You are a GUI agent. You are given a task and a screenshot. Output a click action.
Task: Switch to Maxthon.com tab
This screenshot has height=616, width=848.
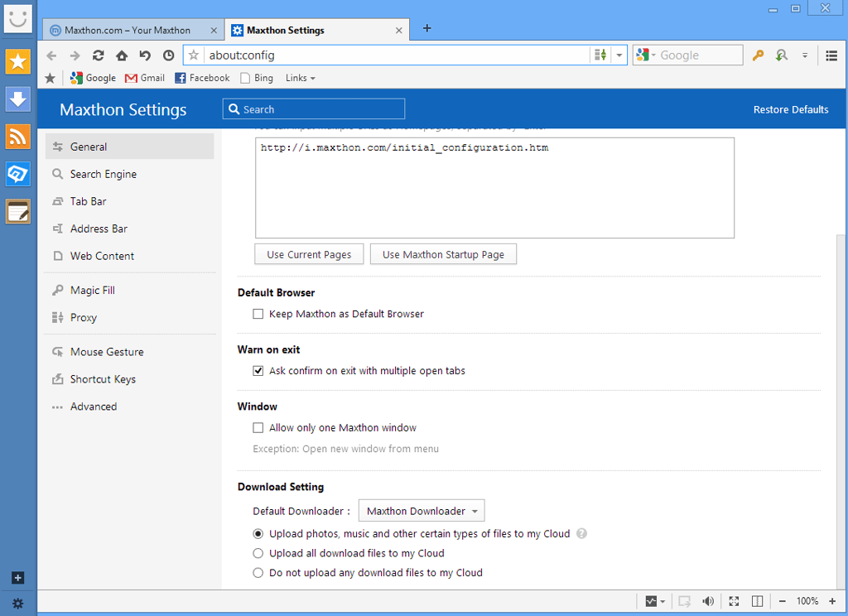coord(133,31)
